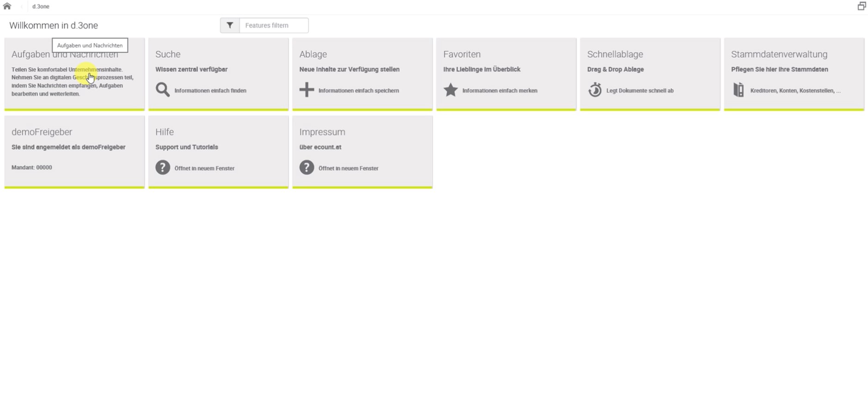Viewport: 868px width, 413px height.
Task: Click the plus icon in Ablage tile
Action: pos(306,90)
